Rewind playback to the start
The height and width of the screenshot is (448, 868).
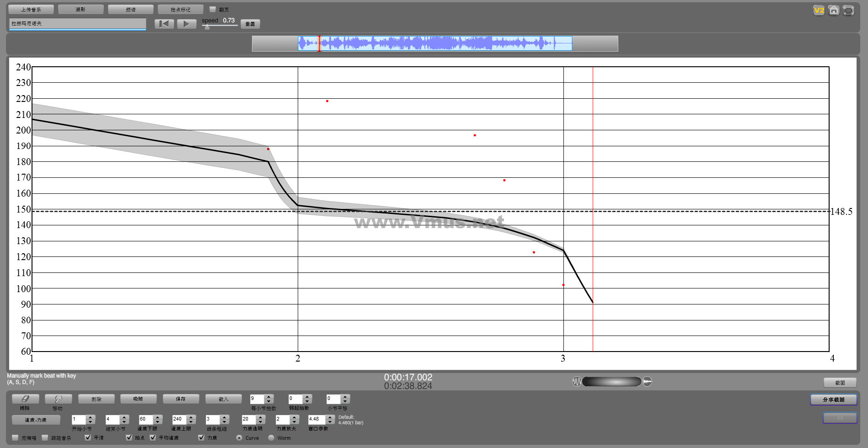tap(164, 24)
